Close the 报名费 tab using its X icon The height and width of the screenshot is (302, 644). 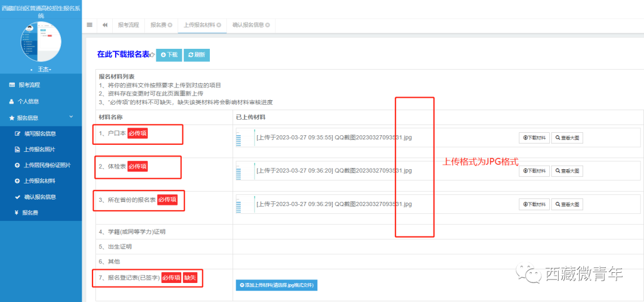click(170, 25)
